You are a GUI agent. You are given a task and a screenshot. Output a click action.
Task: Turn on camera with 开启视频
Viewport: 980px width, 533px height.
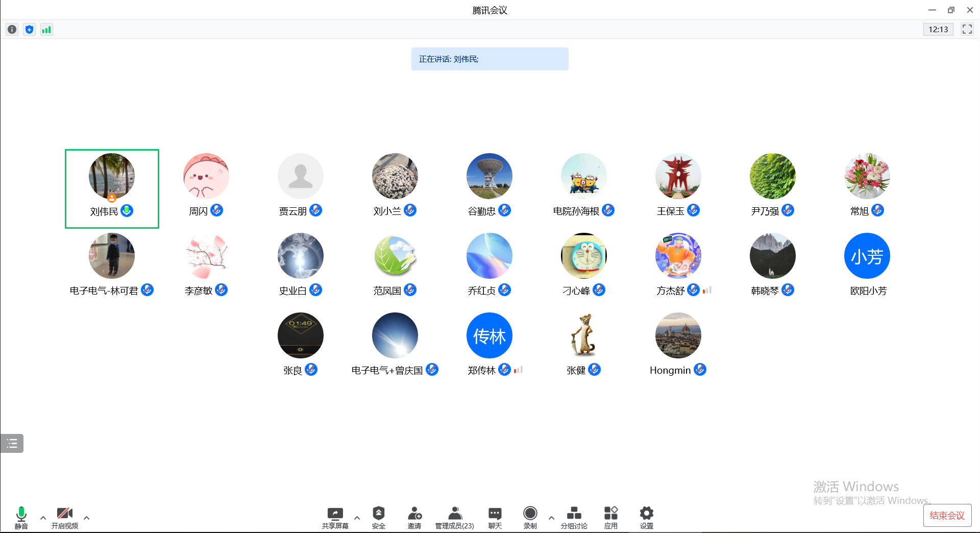pyautogui.click(x=65, y=517)
